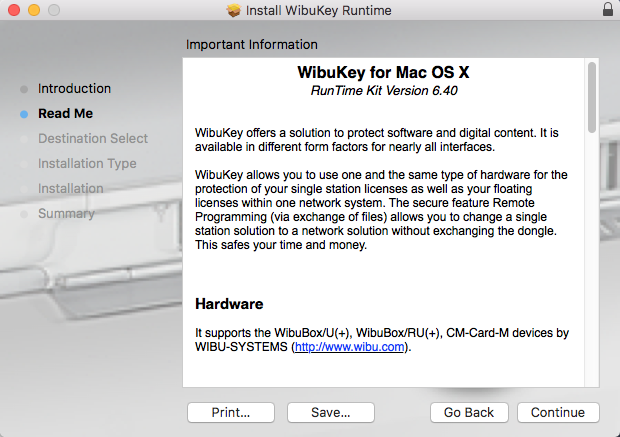Click the blue bullet beside Read Me
Viewport: 620px width, 437px height.
[x=24, y=114]
